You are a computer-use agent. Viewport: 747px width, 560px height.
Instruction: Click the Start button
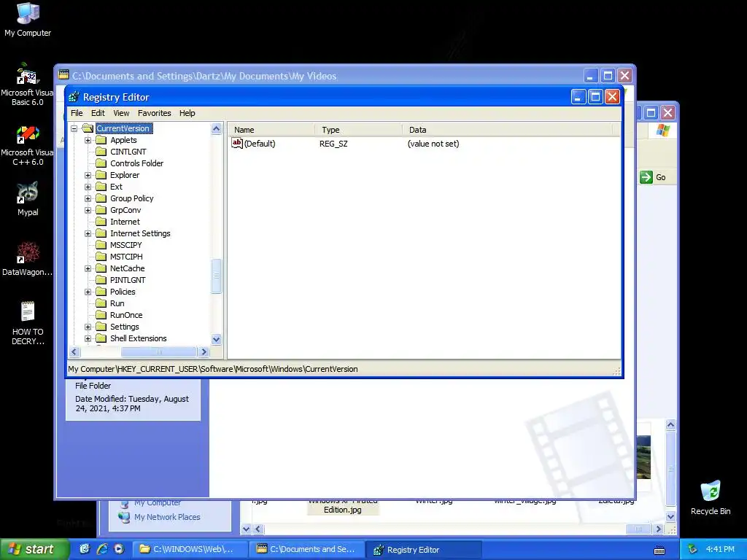(34, 549)
